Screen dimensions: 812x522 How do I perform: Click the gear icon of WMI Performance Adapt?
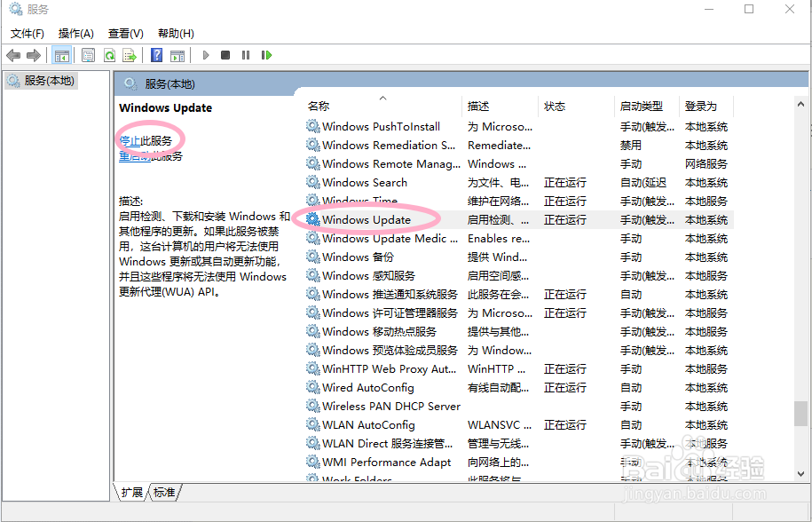click(312, 462)
